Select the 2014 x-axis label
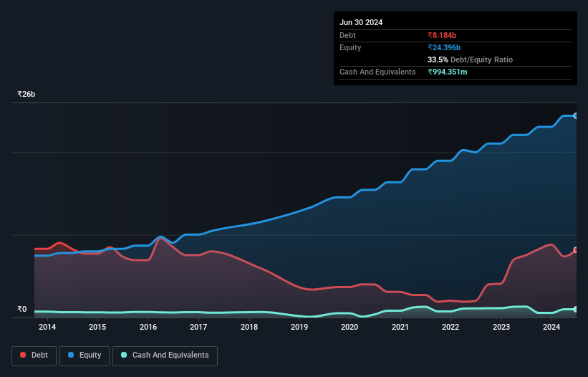This screenshot has height=377, width=588. tap(47, 327)
